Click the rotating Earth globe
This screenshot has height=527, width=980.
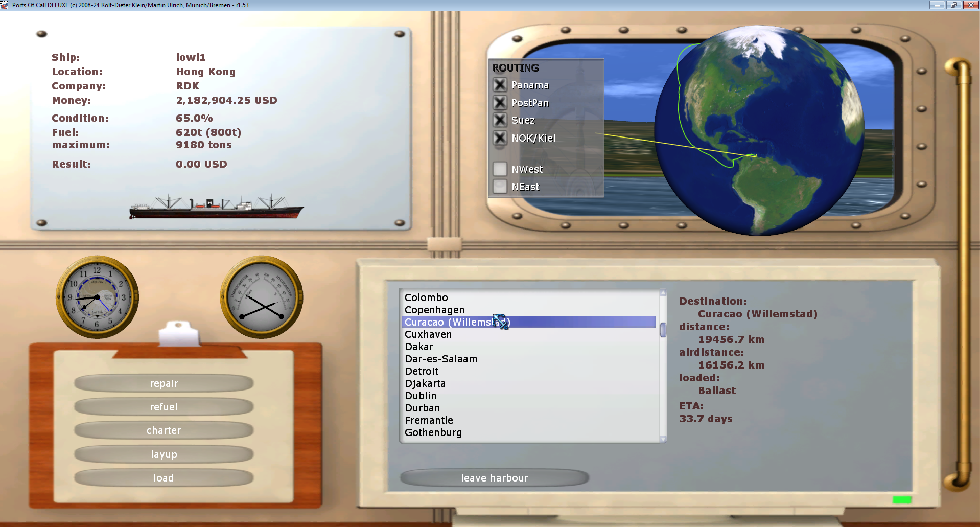759,131
